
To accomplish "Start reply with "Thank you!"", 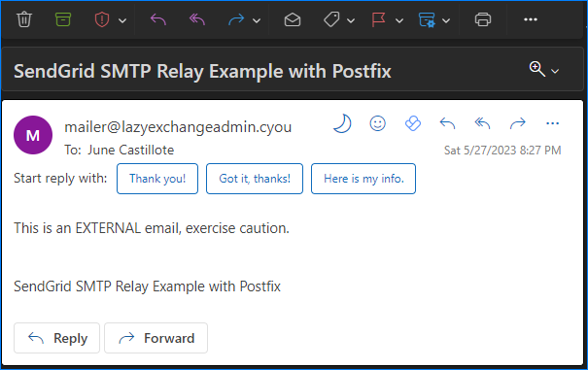I will click(157, 179).
